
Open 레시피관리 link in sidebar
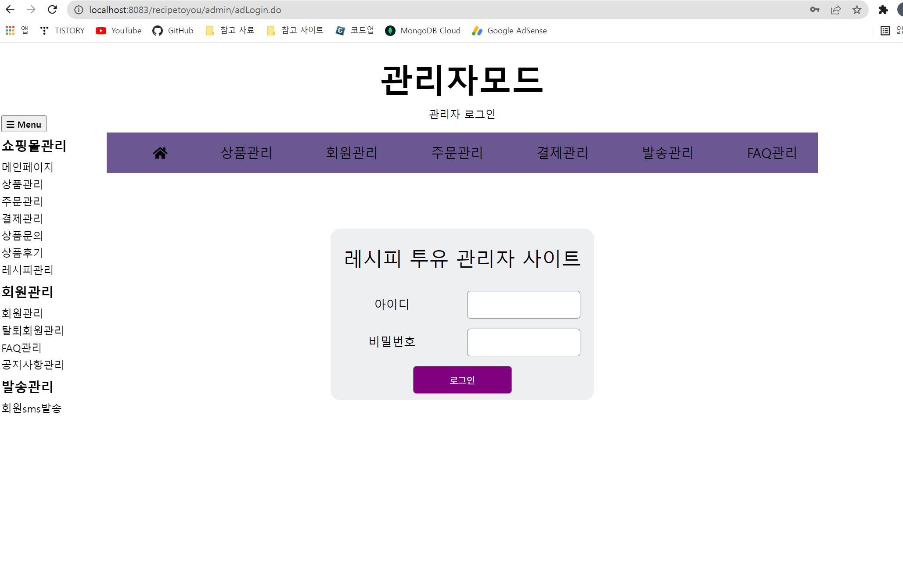coord(27,270)
